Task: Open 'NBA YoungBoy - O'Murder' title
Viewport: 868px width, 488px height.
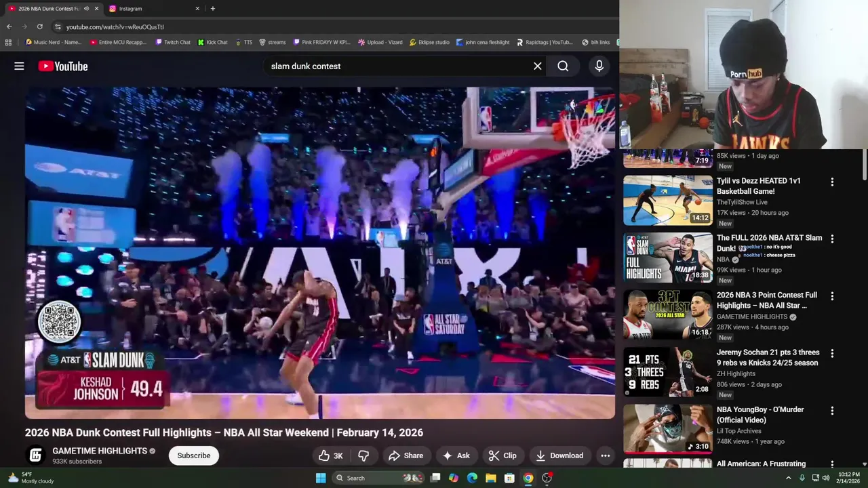Action: coord(760,415)
